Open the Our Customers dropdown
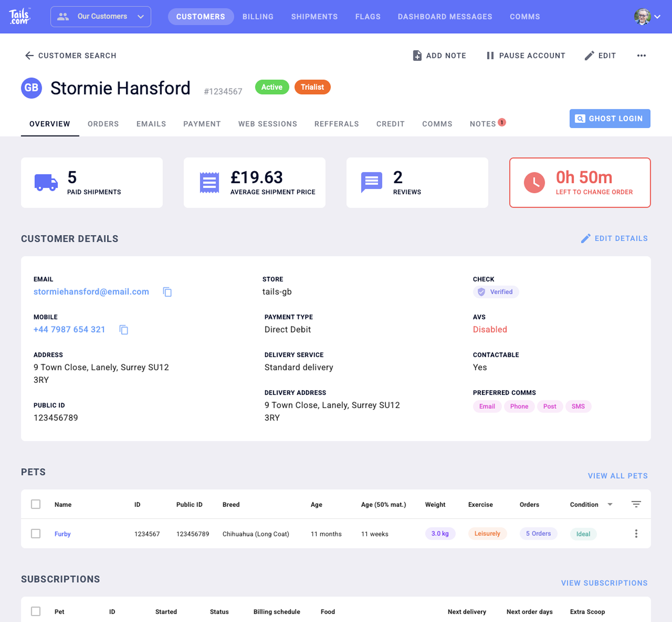 (x=101, y=17)
